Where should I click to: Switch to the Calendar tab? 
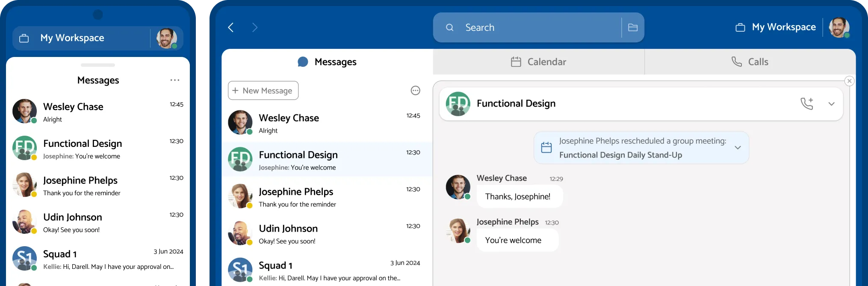coord(538,62)
